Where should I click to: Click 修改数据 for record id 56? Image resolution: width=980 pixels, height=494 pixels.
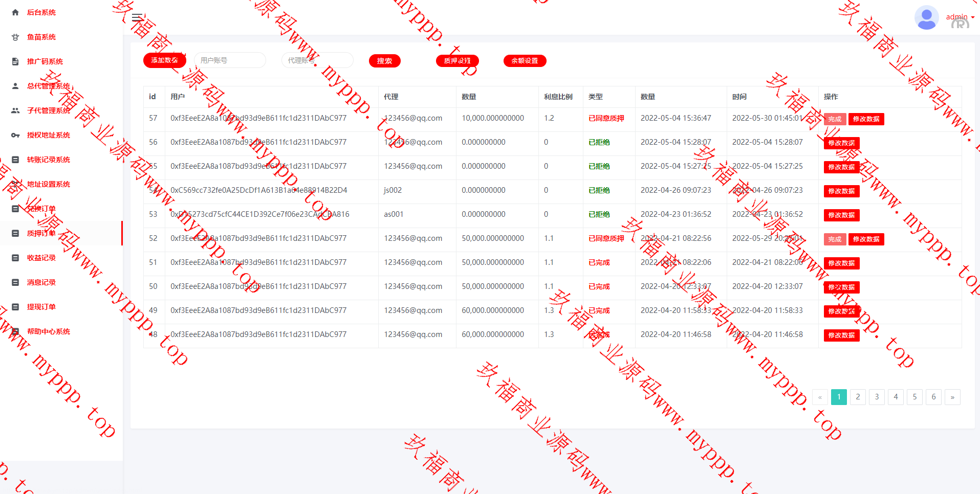[841, 143]
